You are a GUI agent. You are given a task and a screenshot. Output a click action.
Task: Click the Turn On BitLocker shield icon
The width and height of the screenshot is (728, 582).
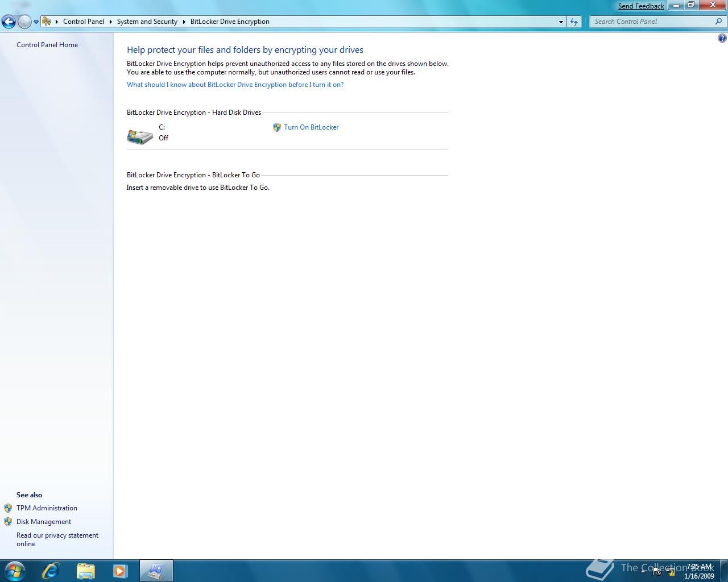(277, 127)
